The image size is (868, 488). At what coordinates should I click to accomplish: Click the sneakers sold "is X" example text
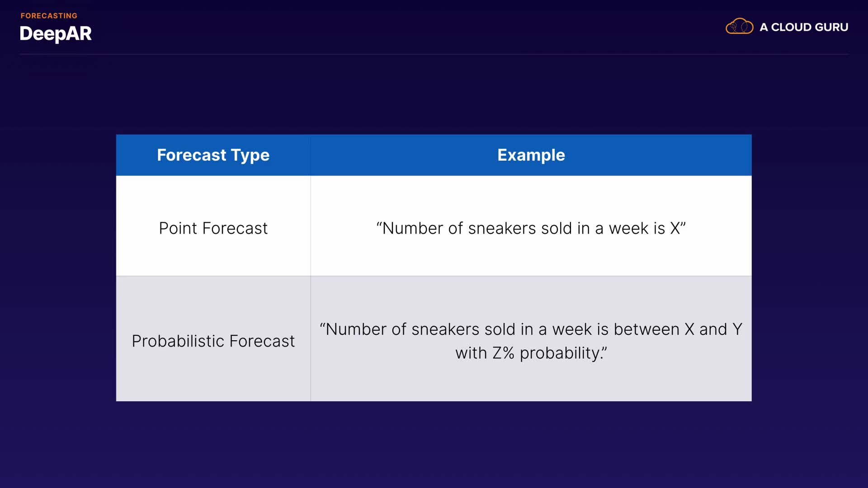[531, 228]
